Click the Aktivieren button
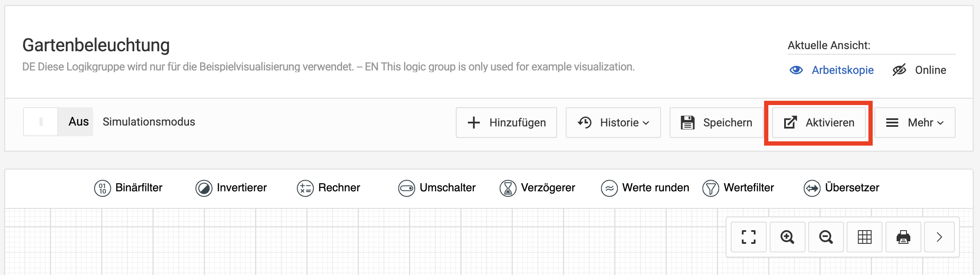The height and width of the screenshot is (275, 980). pyautogui.click(x=819, y=123)
